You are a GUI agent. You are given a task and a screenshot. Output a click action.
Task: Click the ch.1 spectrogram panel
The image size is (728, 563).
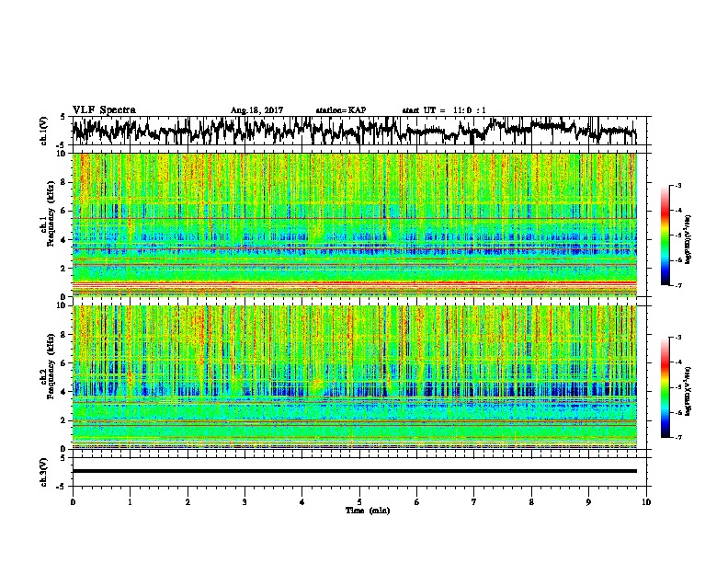(355, 224)
